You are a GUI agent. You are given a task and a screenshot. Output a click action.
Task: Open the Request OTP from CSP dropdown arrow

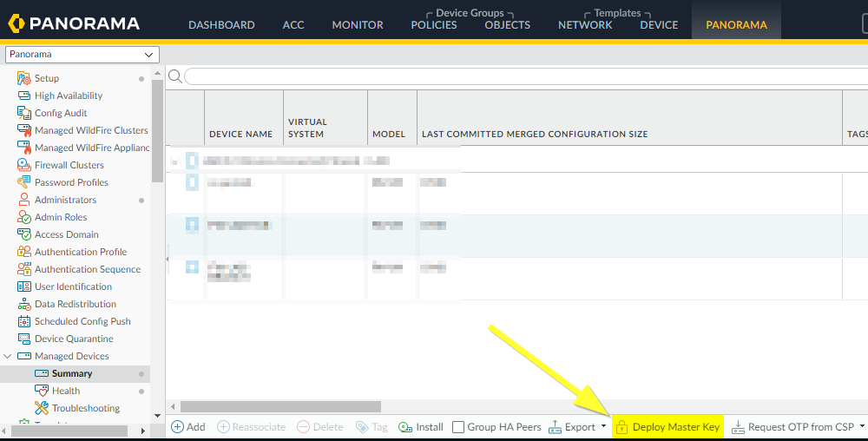[x=862, y=426]
